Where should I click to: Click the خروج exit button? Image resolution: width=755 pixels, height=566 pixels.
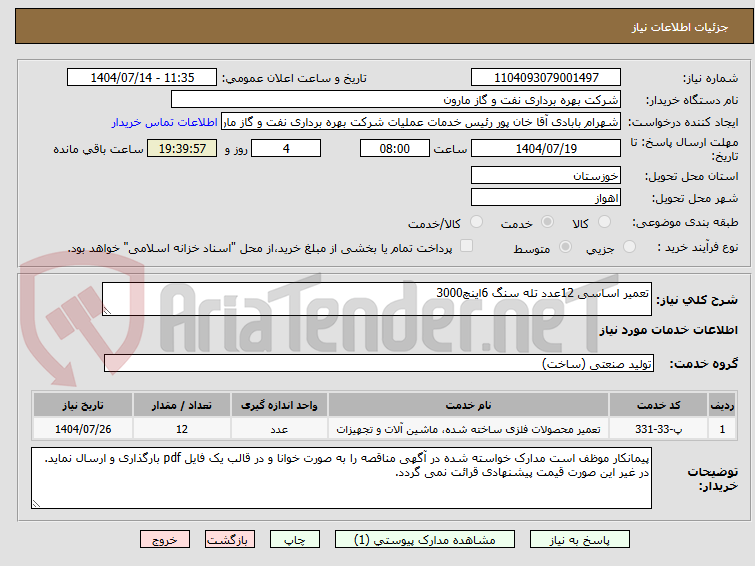point(165,540)
